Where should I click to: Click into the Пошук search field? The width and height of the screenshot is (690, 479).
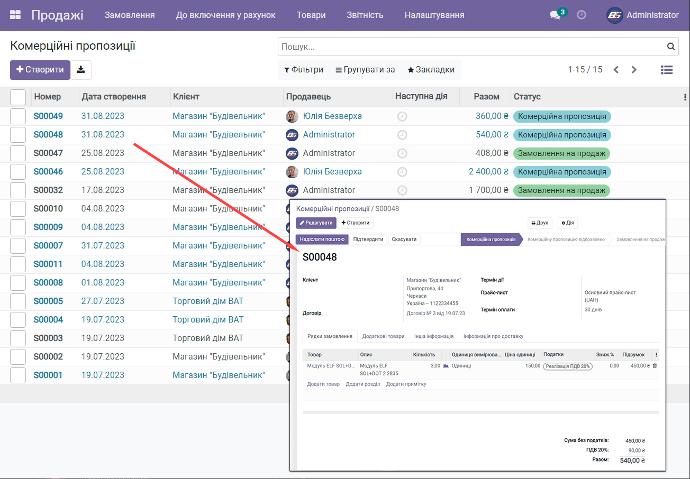pyautogui.click(x=470, y=47)
